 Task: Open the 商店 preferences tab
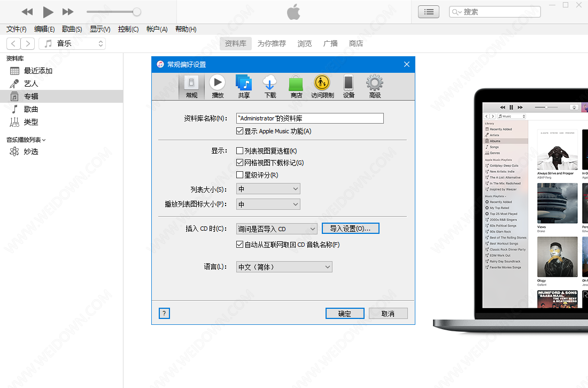coord(296,87)
